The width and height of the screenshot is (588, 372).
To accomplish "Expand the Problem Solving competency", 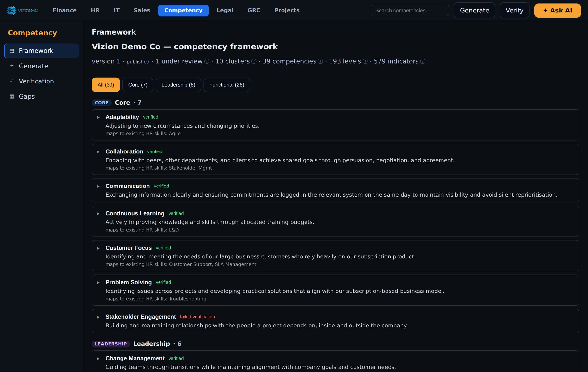I will point(98,283).
